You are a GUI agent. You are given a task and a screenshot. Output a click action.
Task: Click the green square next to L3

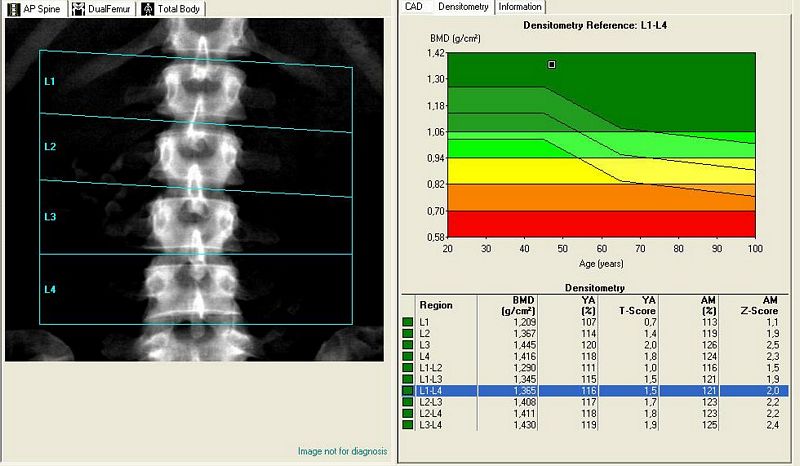click(x=407, y=344)
